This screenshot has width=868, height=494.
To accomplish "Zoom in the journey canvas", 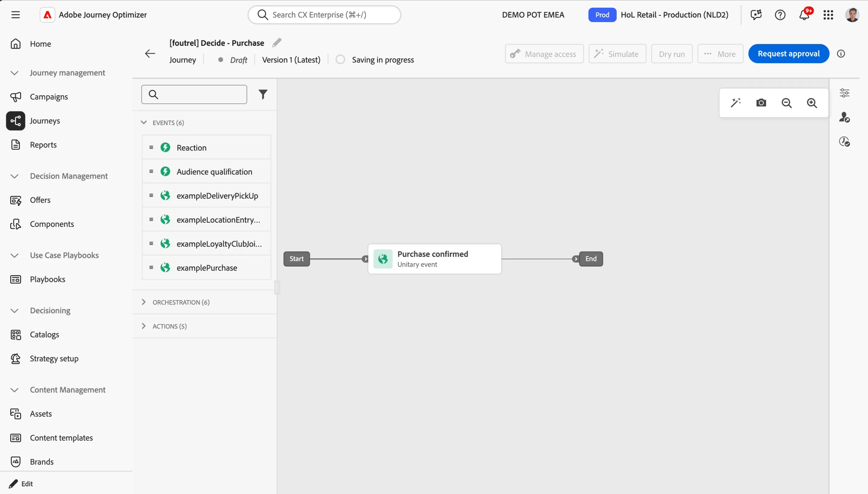I will click(812, 103).
